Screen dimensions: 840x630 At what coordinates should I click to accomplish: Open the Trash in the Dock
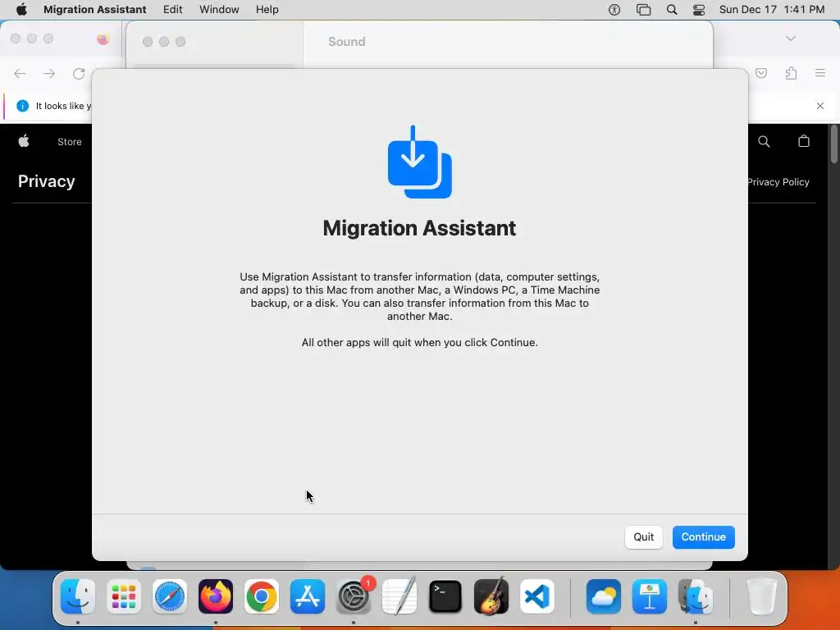[x=761, y=596]
